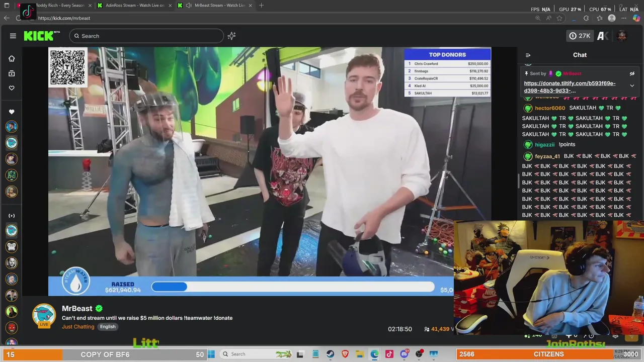
Task: Open the browser profile avatar
Action: coord(612,18)
